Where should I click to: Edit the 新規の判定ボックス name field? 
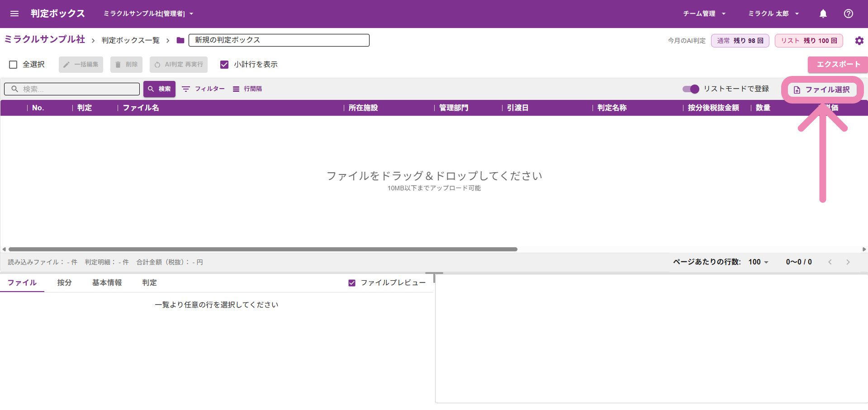coord(279,40)
